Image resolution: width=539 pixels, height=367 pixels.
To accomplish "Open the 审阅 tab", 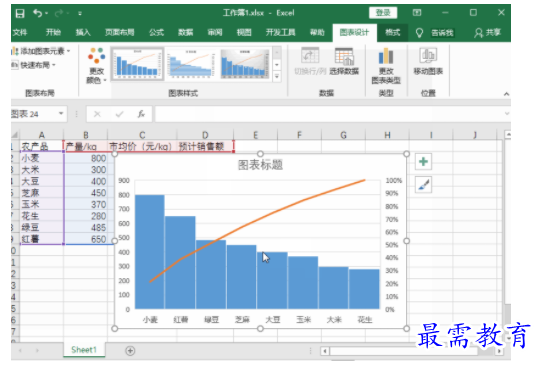I will tap(215, 33).
